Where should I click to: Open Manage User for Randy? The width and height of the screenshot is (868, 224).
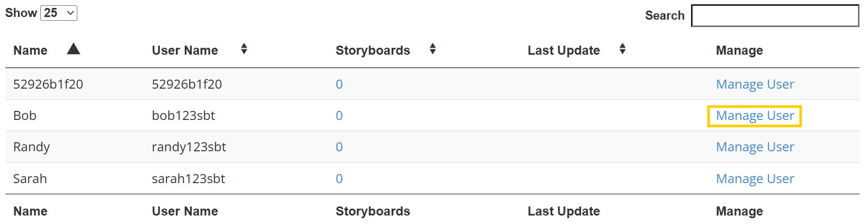pyautogui.click(x=755, y=147)
